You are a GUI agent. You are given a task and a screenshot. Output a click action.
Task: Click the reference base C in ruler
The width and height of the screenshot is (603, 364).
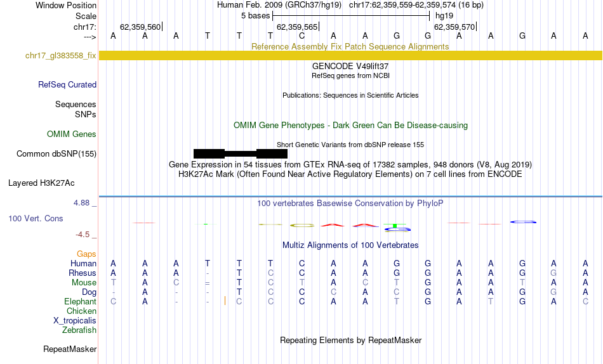[302, 36]
